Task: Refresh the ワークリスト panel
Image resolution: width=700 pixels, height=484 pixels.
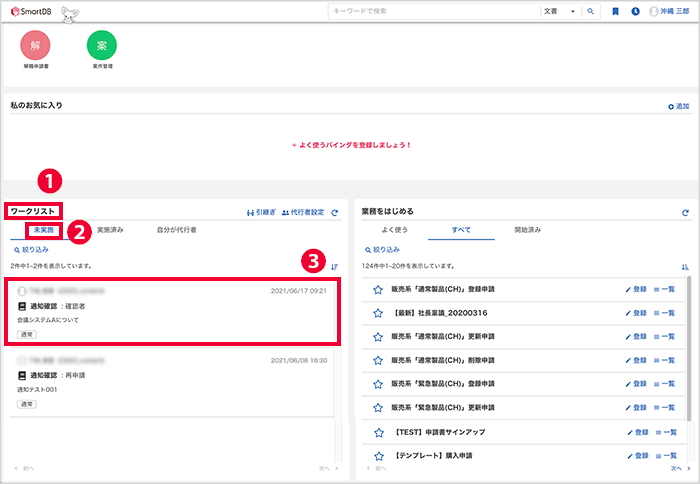Action: point(335,213)
